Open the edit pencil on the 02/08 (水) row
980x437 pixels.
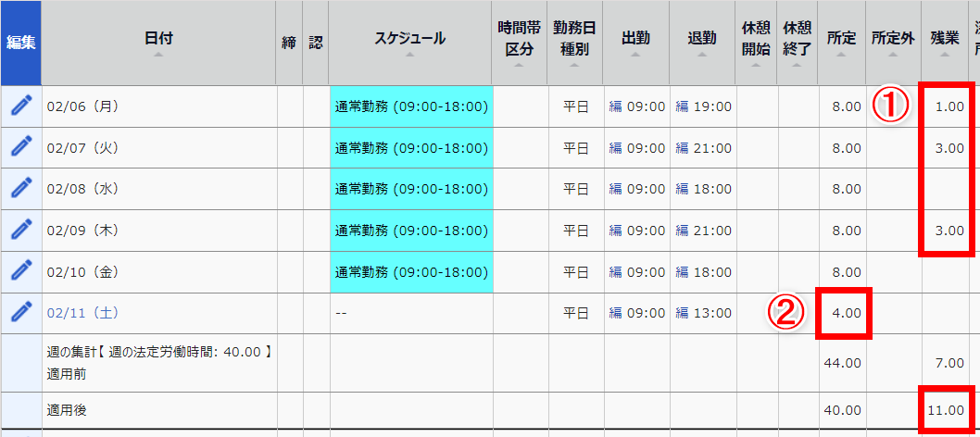20,189
